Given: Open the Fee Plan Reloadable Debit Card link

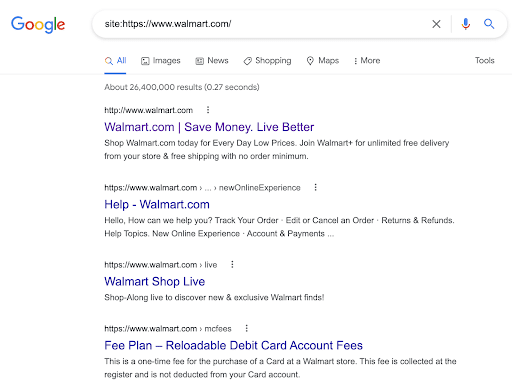Looking at the screenshot, I should coord(233,346).
